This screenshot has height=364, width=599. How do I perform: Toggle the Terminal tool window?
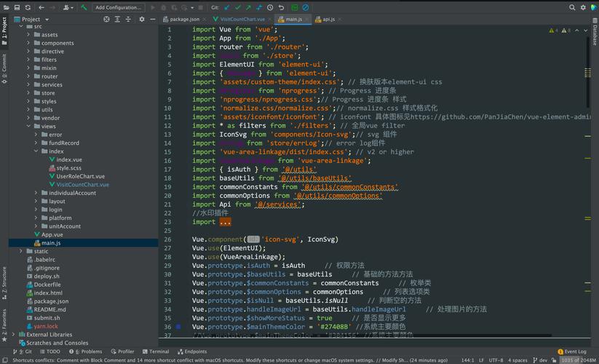point(154,352)
